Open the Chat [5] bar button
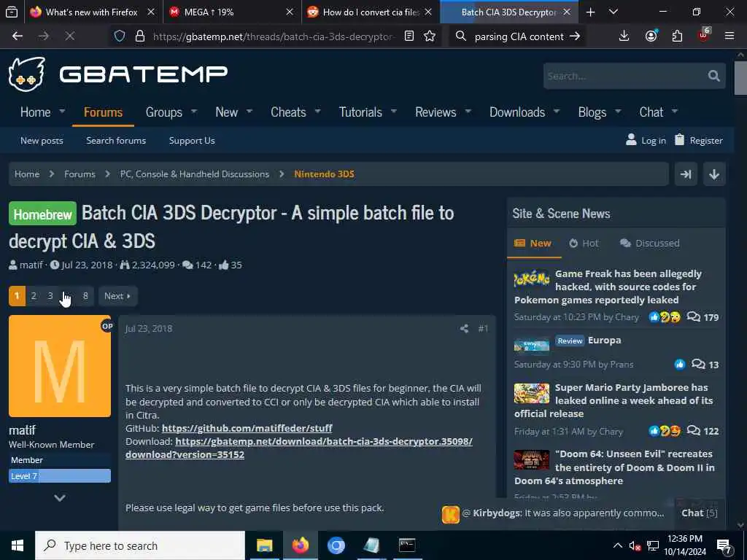The height and width of the screenshot is (560, 747). coord(700,513)
